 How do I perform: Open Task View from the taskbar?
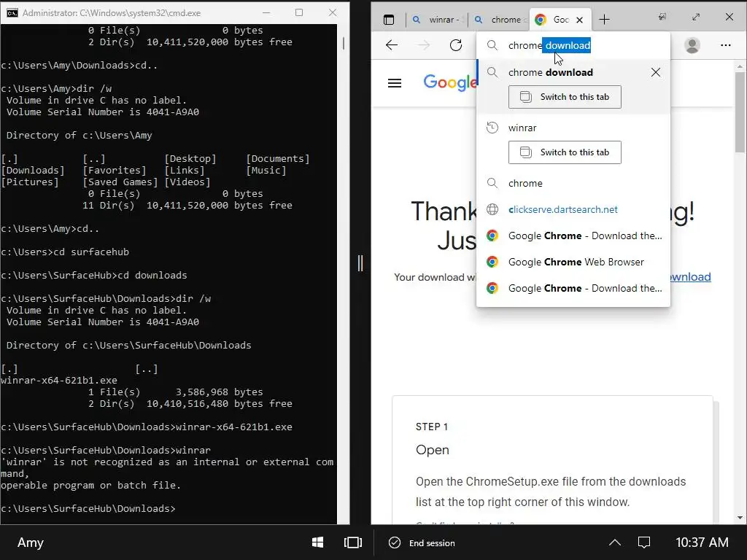pos(353,542)
